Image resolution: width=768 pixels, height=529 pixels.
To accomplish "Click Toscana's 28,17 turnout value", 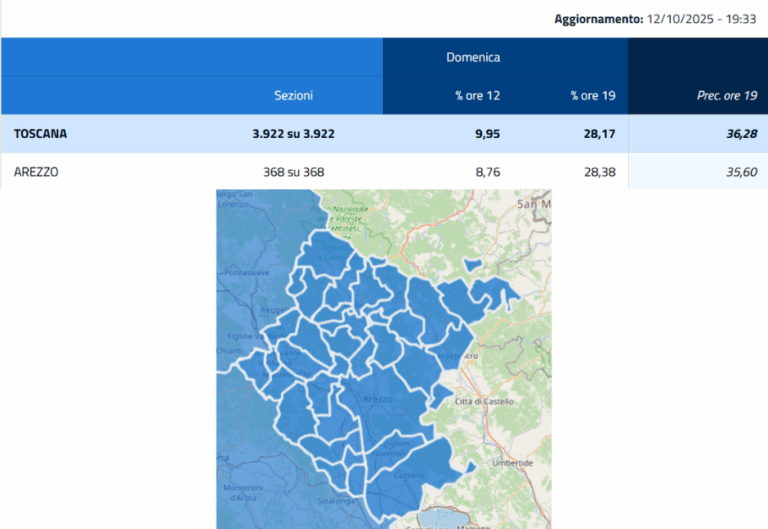I will coord(599,133).
